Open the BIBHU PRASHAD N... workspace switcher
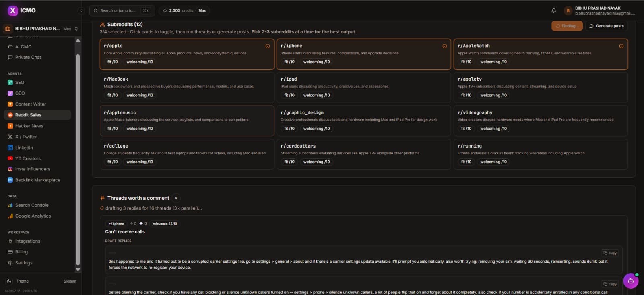Viewport: 644px width, 295px height. click(41, 29)
